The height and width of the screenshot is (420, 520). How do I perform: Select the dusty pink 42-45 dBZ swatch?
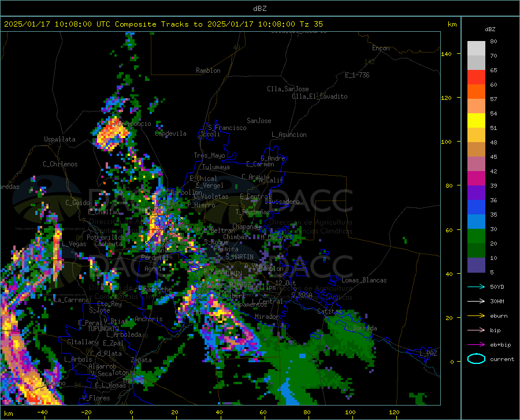coord(476,164)
